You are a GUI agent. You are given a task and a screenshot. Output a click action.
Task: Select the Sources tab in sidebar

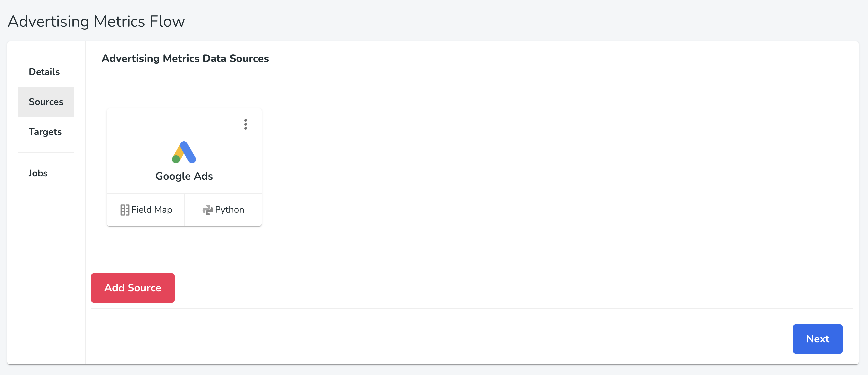(46, 102)
